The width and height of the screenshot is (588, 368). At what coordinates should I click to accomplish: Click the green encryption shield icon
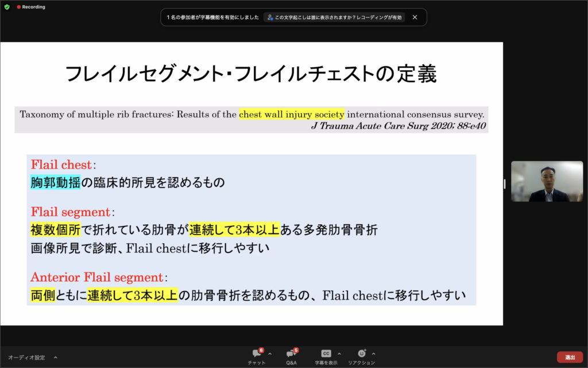click(x=7, y=7)
